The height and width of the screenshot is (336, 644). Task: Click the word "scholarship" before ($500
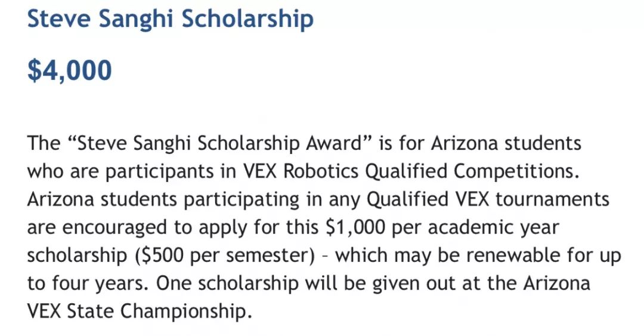click(x=77, y=256)
